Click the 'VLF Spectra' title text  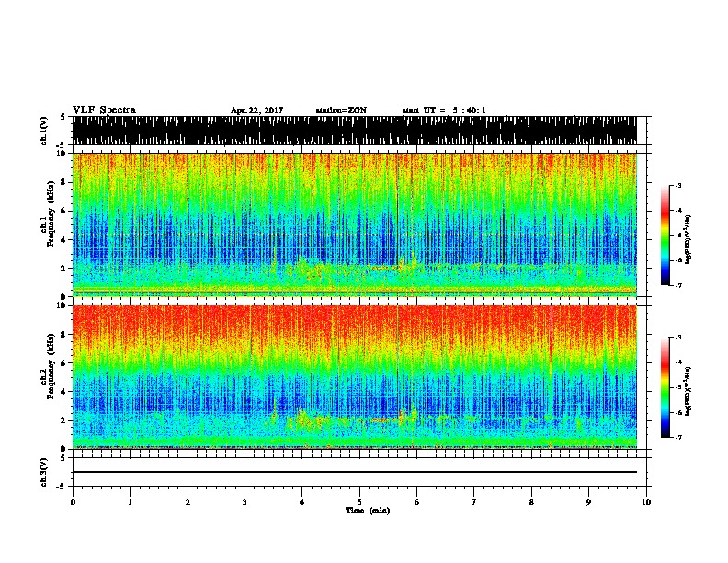104,110
